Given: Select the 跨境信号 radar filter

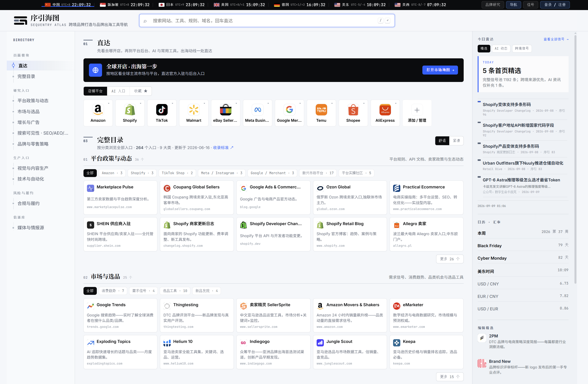Looking at the screenshot, I should 522,49.
